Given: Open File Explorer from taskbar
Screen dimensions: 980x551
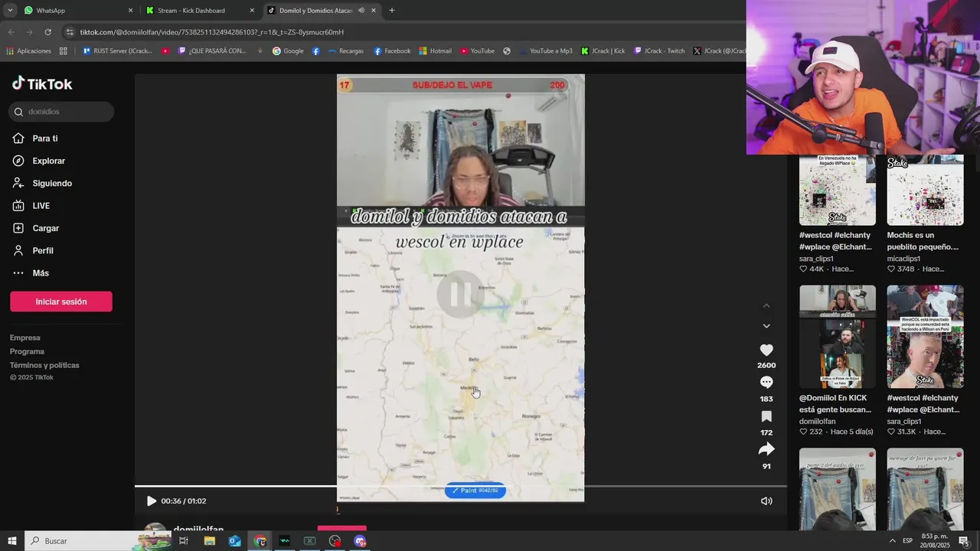Looking at the screenshot, I should pyautogui.click(x=210, y=541).
